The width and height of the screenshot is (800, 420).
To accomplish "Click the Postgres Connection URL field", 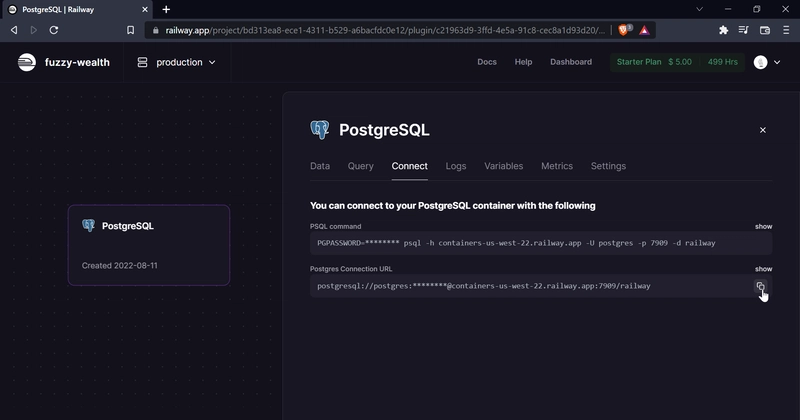I will point(541,286).
